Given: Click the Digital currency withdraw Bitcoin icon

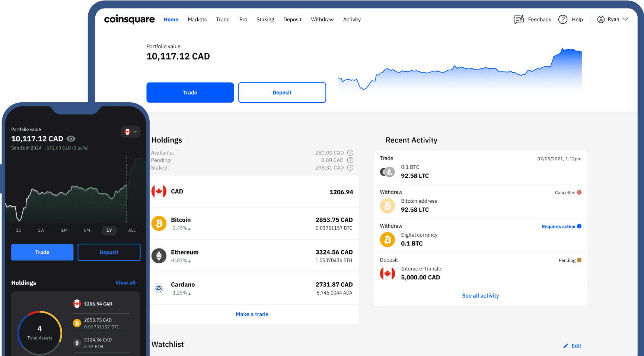Looking at the screenshot, I should point(388,240).
